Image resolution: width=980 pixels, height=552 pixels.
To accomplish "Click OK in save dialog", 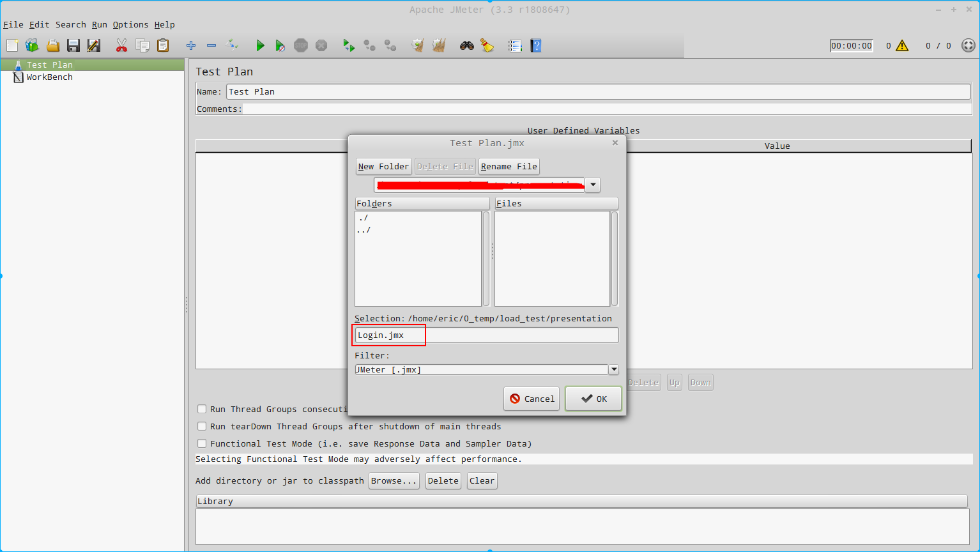I will (593, 399).
